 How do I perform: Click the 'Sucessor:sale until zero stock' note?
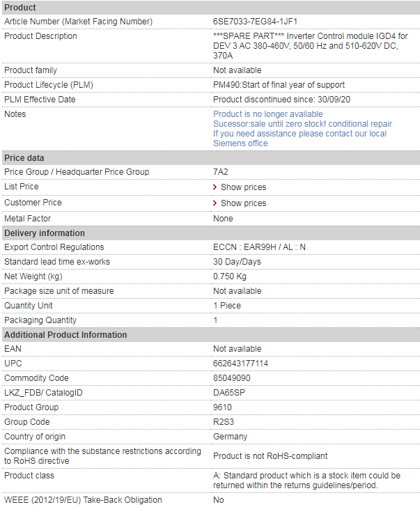[302, 124]
